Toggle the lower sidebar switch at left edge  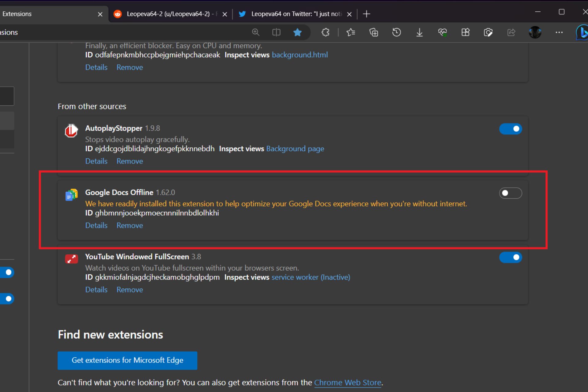(7, 299)
